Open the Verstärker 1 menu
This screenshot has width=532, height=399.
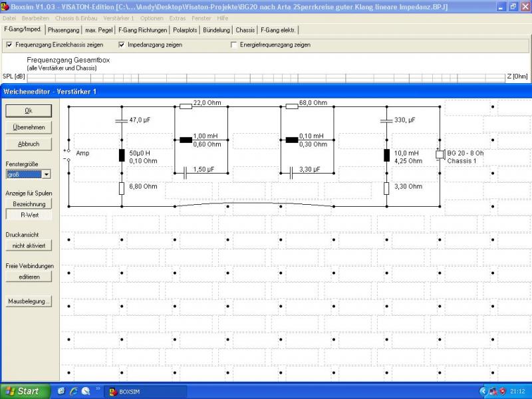pyautogui.click(x=118, y=19)
